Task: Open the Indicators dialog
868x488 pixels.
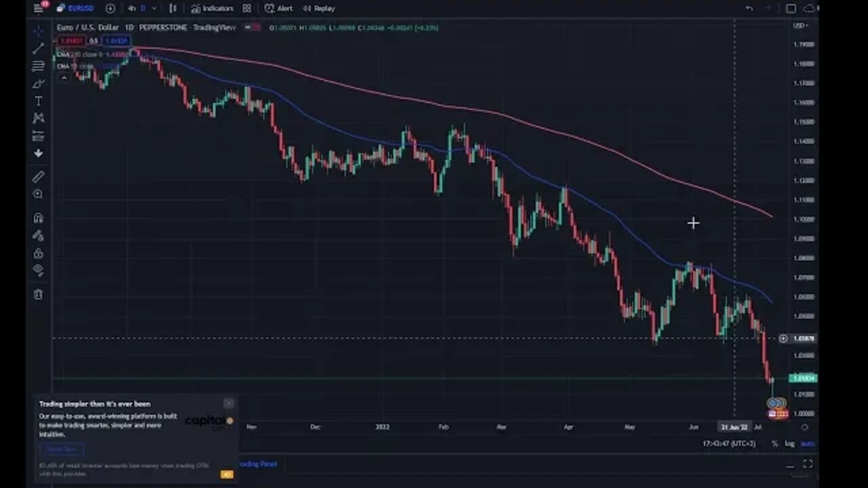Action: coord(212,8)
